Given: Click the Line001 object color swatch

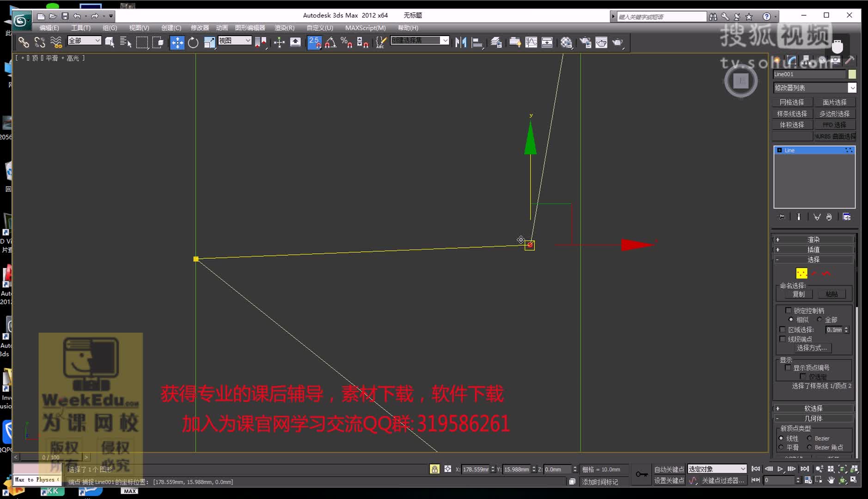Looking at the screenshot, I should click(852, 74).
